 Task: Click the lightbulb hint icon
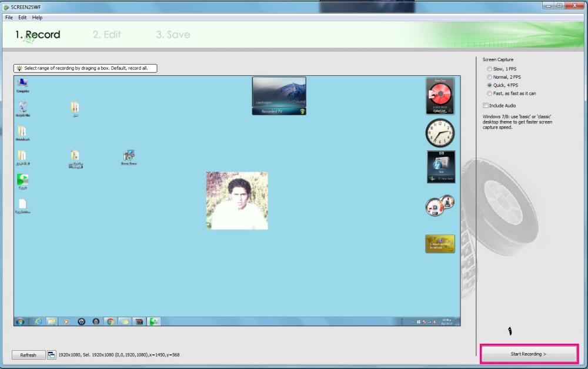19,68
